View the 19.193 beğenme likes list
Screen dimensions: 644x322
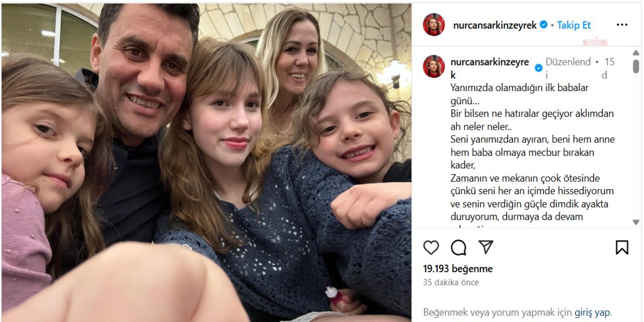458,269
